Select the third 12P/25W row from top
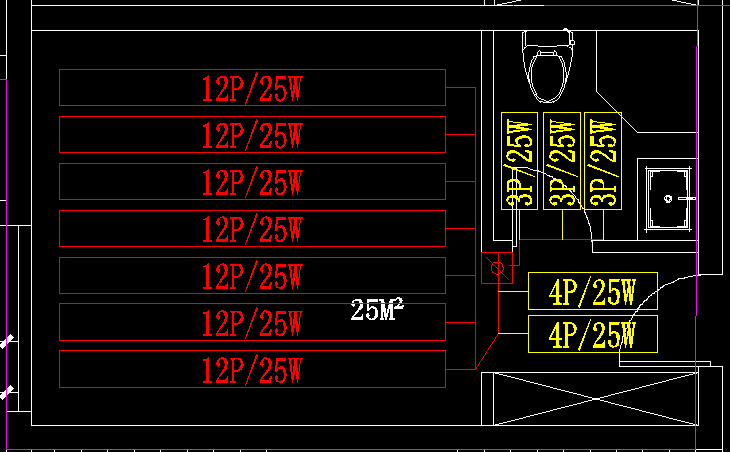730x452 pixels. (252, 182)
